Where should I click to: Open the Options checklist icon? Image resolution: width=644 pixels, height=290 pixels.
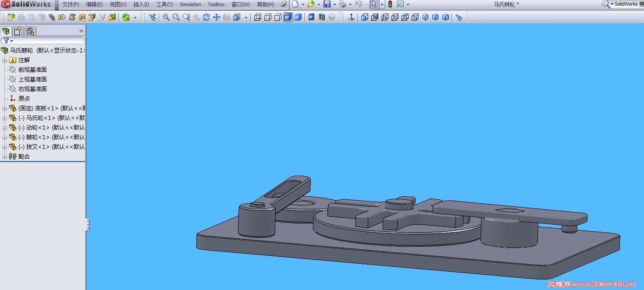point(400,4)
